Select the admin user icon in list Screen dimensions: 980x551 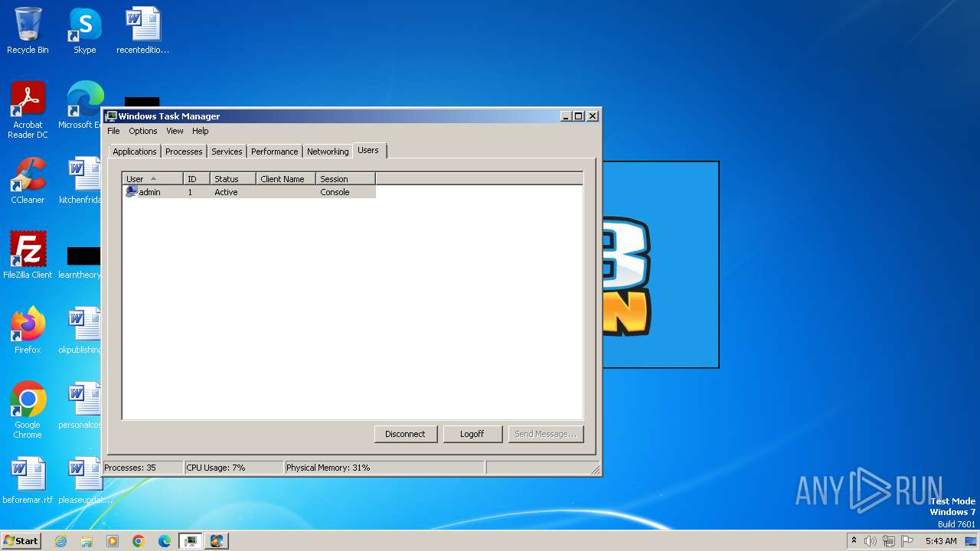[x=131, y=192]
